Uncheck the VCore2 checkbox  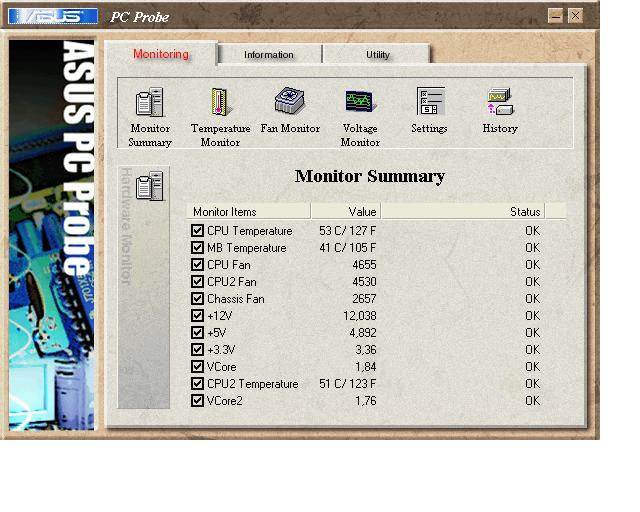pyautogui.click(x=197, y=401)
